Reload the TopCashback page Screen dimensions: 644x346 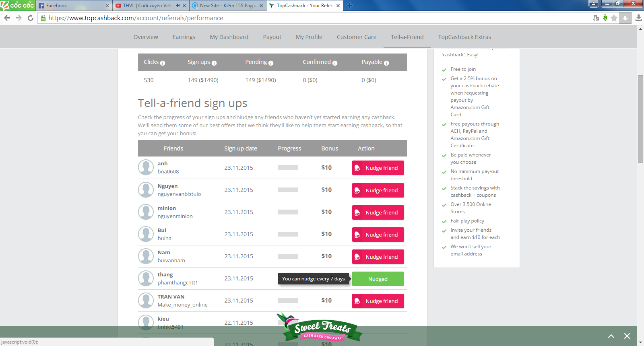(31, 18)
